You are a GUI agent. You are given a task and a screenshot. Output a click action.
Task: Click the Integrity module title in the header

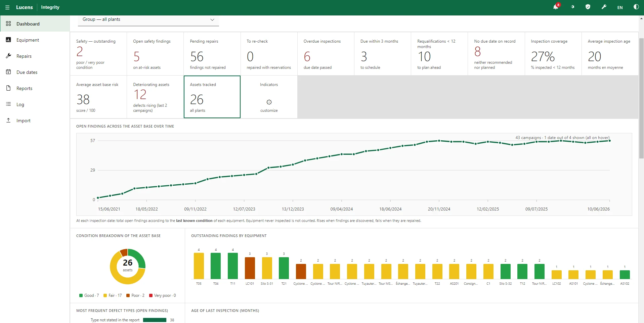point(50,7)
